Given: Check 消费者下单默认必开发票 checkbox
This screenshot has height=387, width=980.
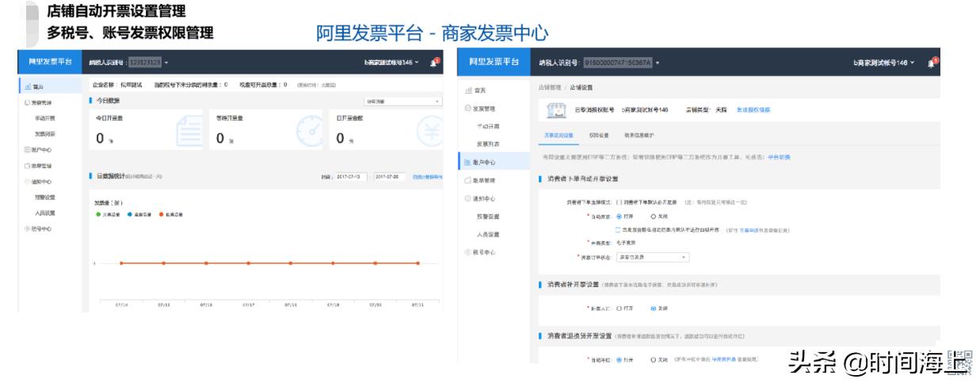Looking at the screenshot, I should pos(618,203).
